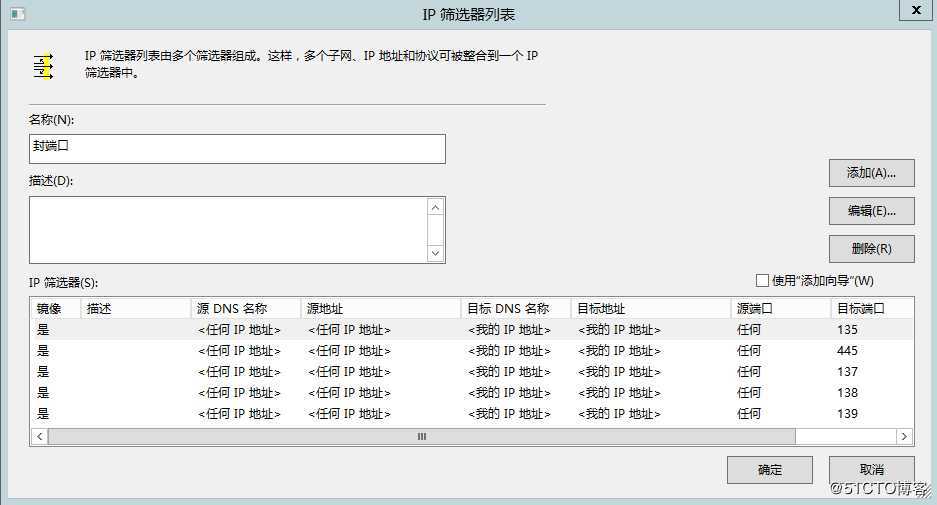Click description box scroll down arrow
937x505 pixels.
(436, 253)
